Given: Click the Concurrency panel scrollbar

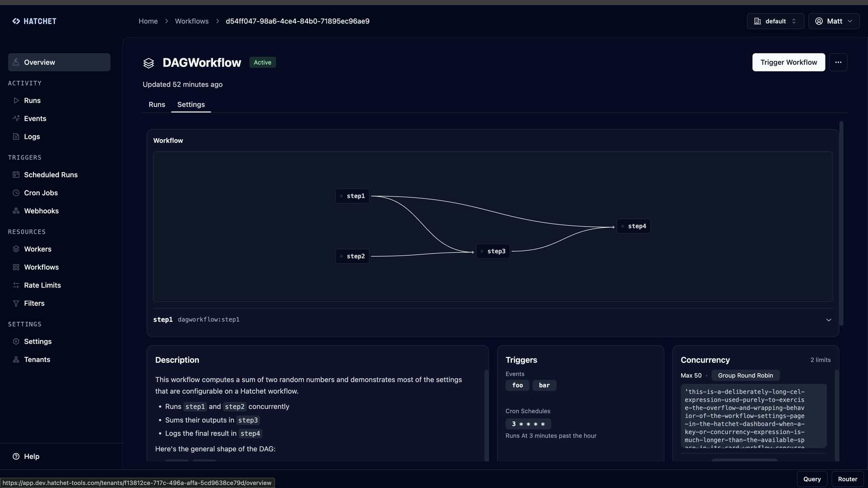Looking at the screenshot, I should pyautogui.click(x=837, y=416).
